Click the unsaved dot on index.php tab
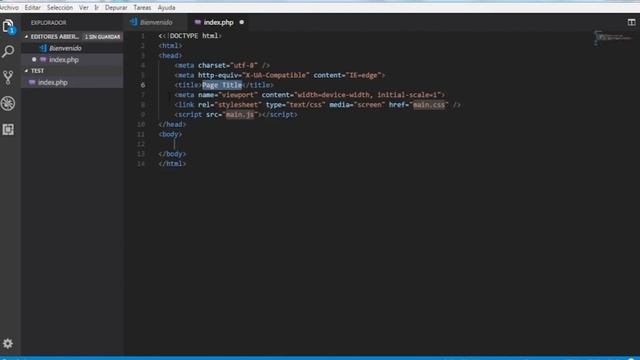The image size is (640, 360). 242,22
